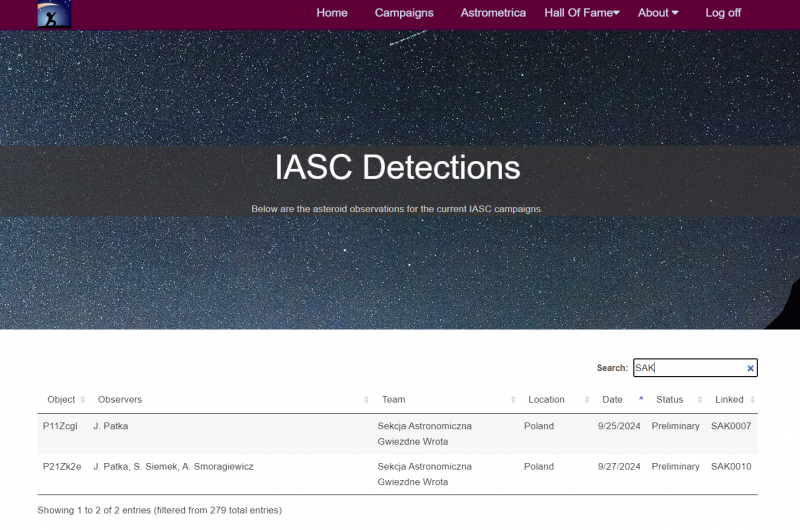Click the sort arrows beside Object header
This screenshot has height=530, width=800.
click(83, 400)
